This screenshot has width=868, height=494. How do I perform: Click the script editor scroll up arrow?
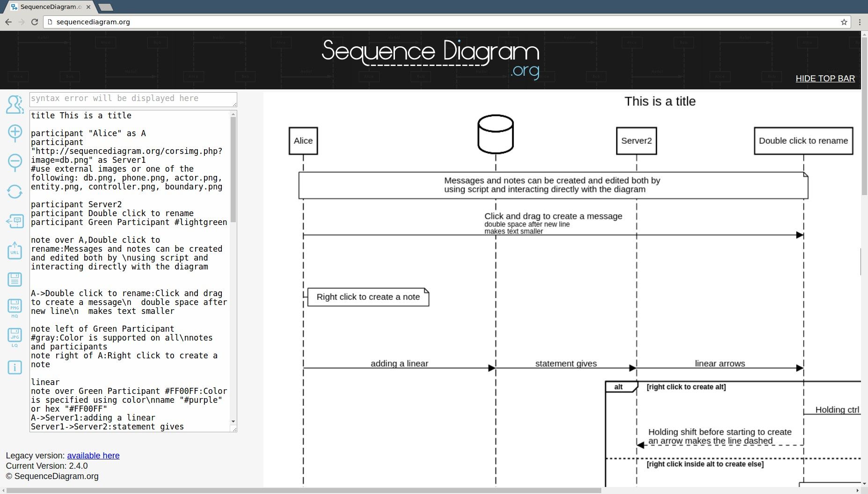(233, 114)
